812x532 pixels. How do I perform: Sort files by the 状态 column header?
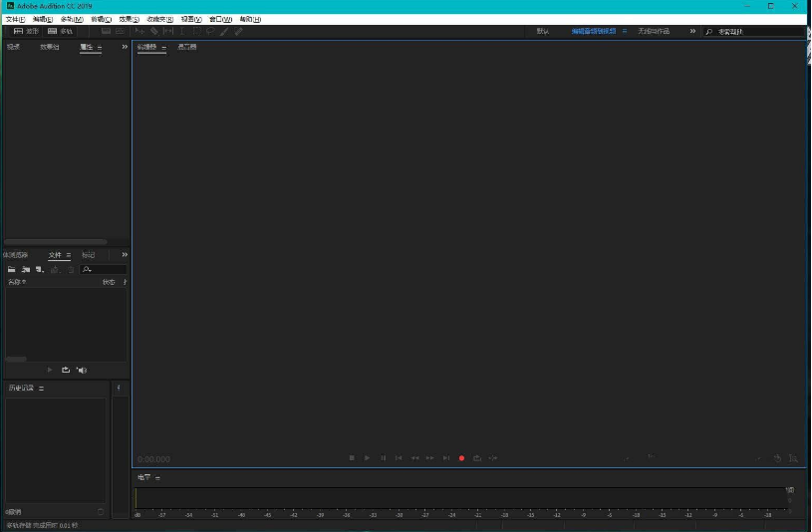109,282
